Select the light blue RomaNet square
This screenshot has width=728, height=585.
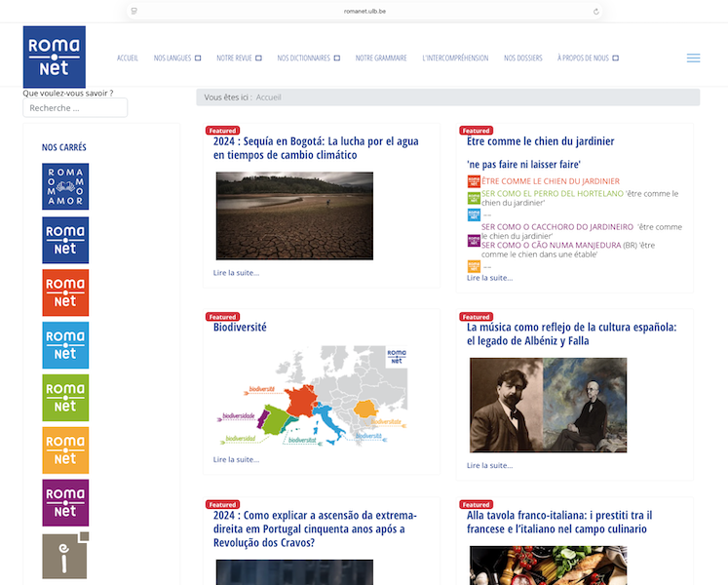pos(65,345)
